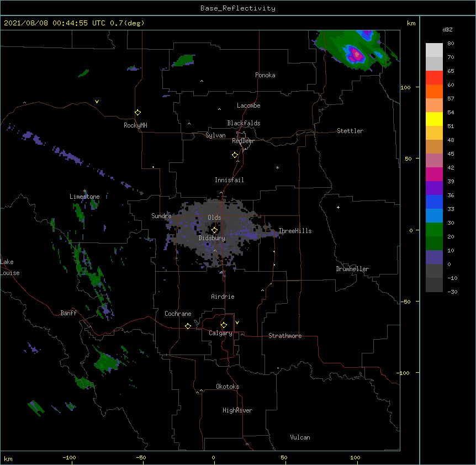Click the magenta storm core in northeast cell

(x=357, y=55)
